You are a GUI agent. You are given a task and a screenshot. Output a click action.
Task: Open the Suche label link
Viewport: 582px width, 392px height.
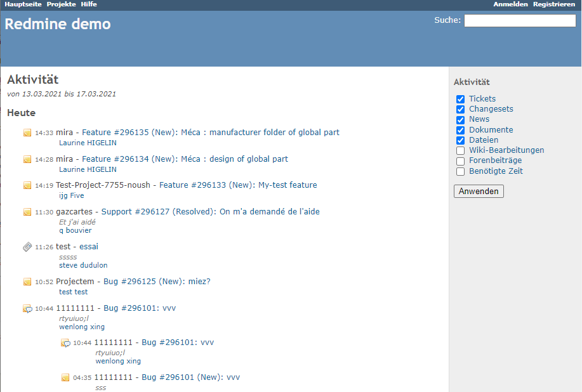[446, 20]
